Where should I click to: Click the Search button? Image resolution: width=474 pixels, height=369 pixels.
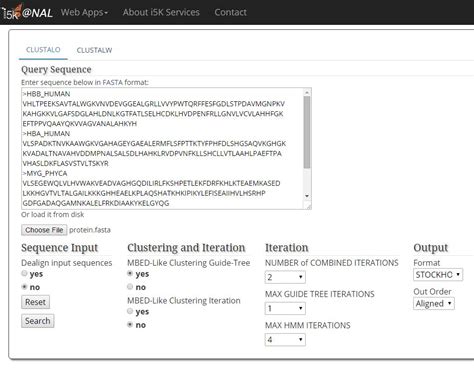coord(38,321)
